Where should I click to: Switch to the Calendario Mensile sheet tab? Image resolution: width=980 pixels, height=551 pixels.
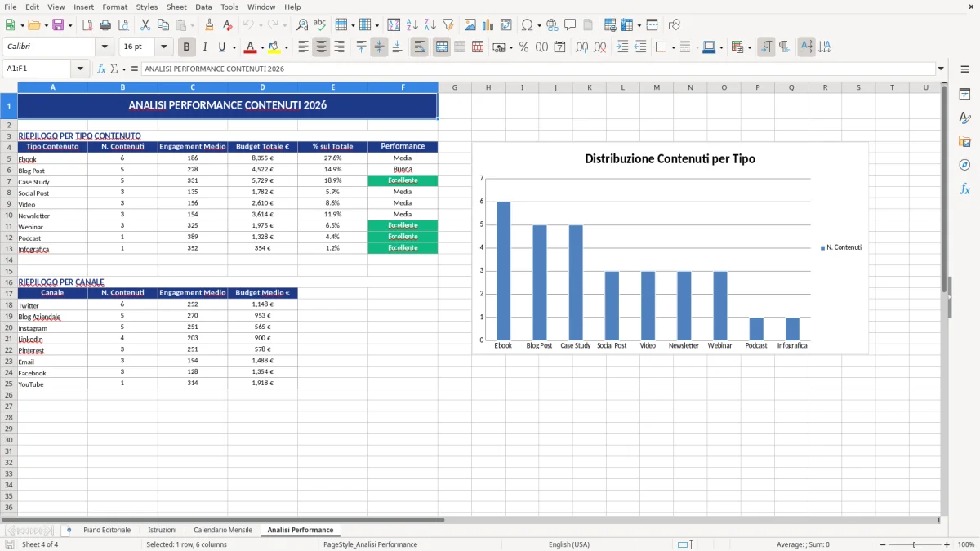222,529
